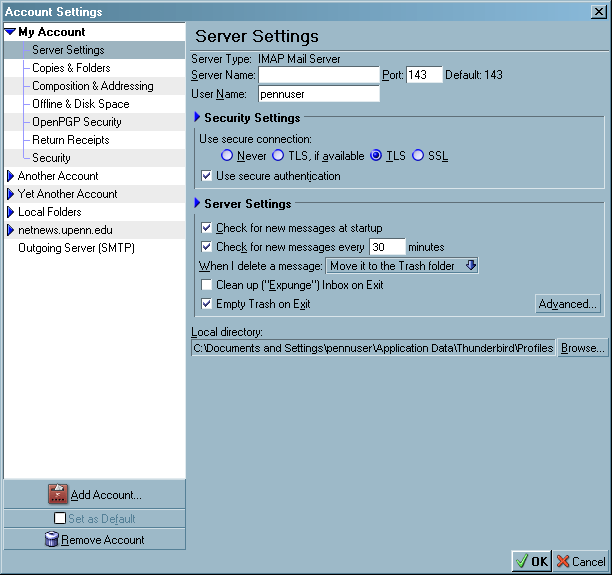Click the Advanced... button

568,304
